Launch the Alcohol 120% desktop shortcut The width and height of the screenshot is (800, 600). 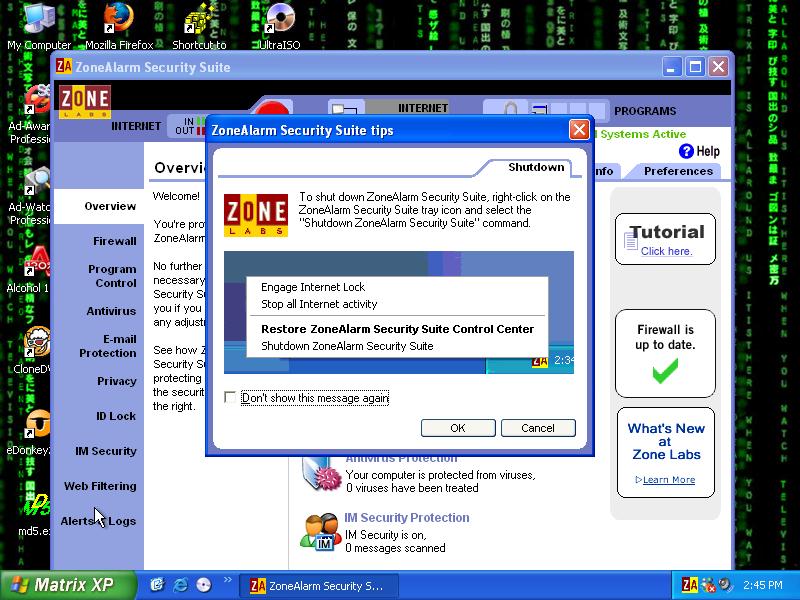(x=36, y=270)
